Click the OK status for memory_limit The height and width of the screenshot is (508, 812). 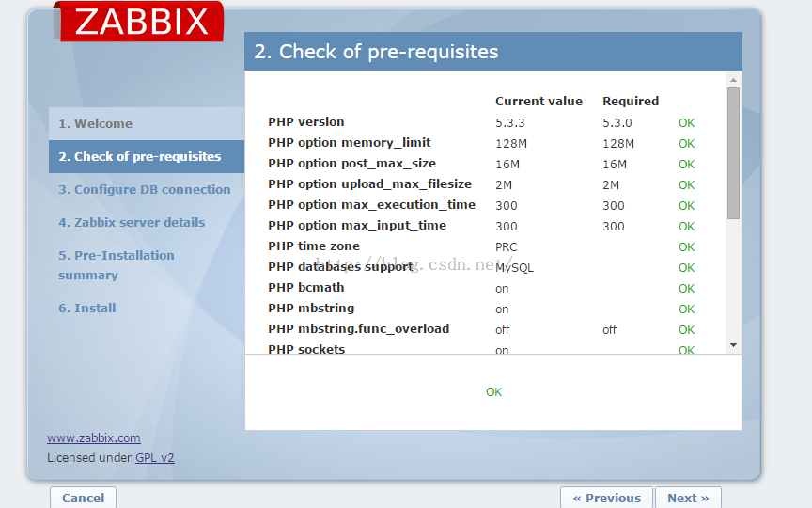click(686, 144)
